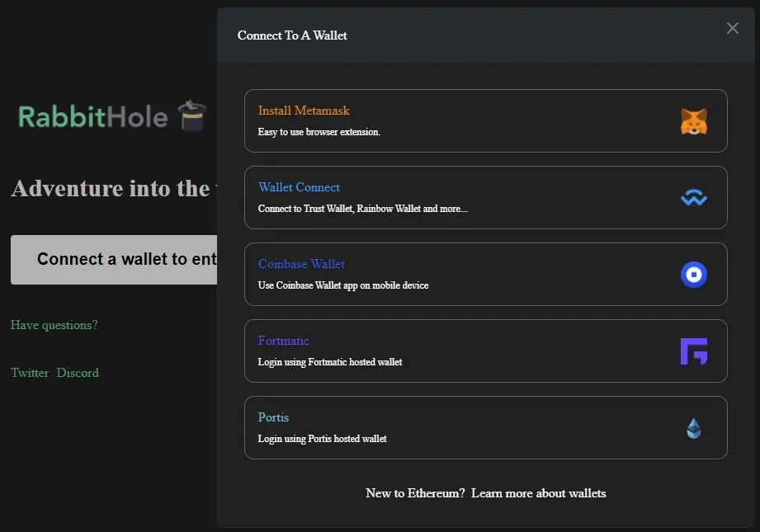Image resolution: width=760 pixels, height=532 pixels.
Task: Choose the Install Metamask option title
Action: pyautogui.click(x=304, y=111)
